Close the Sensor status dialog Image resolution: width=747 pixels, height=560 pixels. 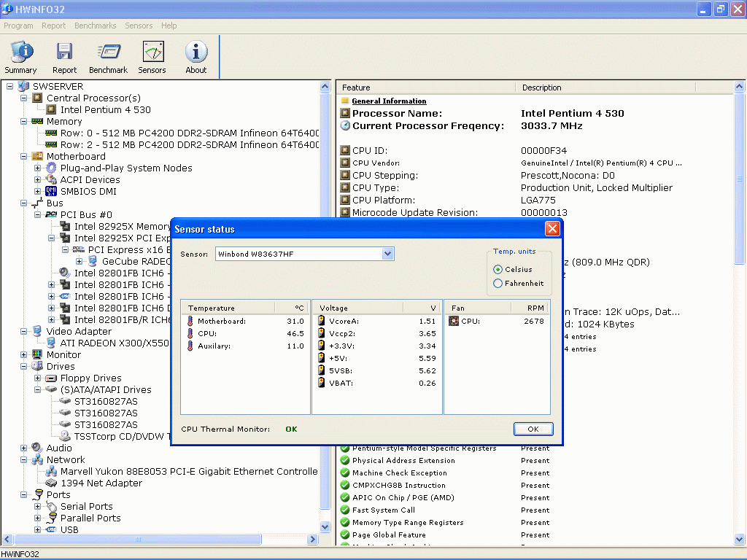click(552, 229)
